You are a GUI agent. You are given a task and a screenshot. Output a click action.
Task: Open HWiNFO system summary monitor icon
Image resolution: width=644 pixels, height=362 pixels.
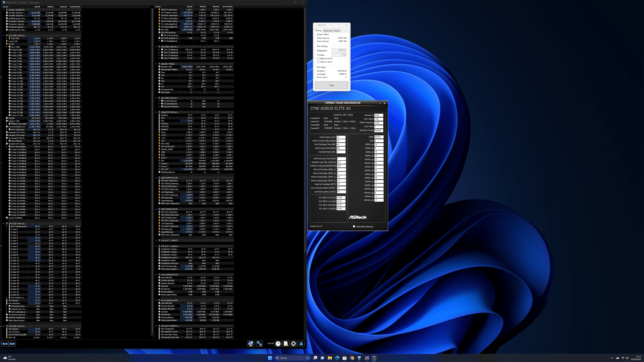[x=251, y=344]
